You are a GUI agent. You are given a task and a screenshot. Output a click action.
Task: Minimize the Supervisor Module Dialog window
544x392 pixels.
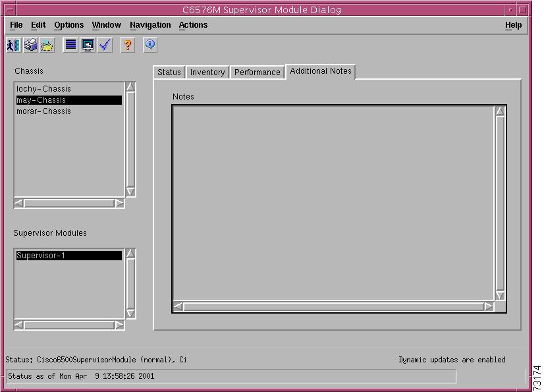click(510, 10)
